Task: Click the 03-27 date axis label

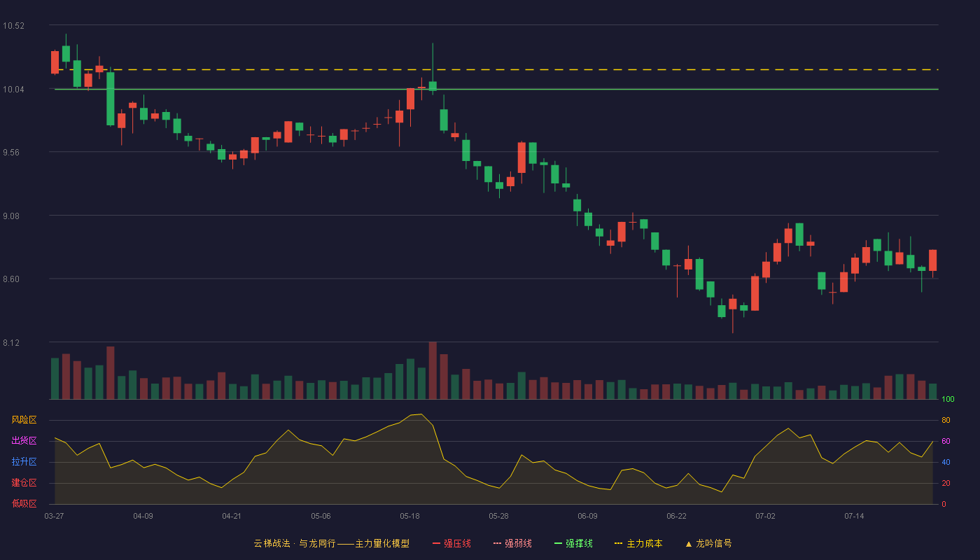Action: [54, 516]
